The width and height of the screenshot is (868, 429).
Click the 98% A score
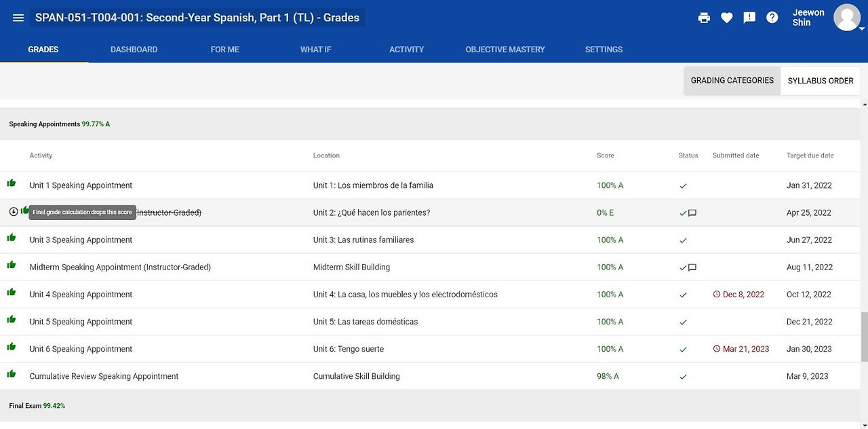click(x=608, y=375)
